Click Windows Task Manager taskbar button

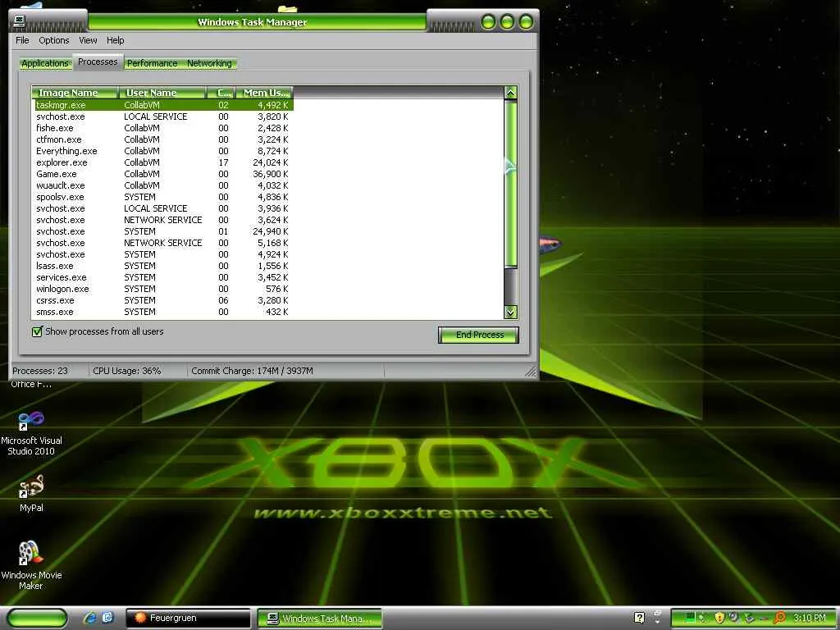point(320,618)
